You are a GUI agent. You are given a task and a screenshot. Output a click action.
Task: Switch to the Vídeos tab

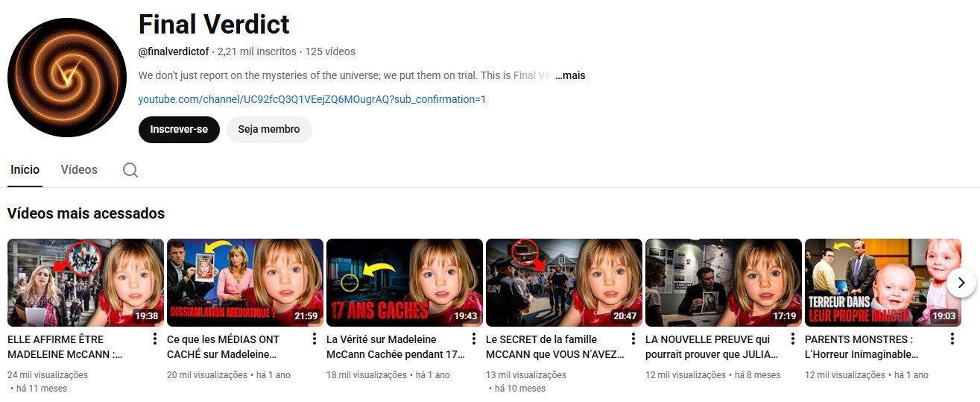(x=79, y=170)
